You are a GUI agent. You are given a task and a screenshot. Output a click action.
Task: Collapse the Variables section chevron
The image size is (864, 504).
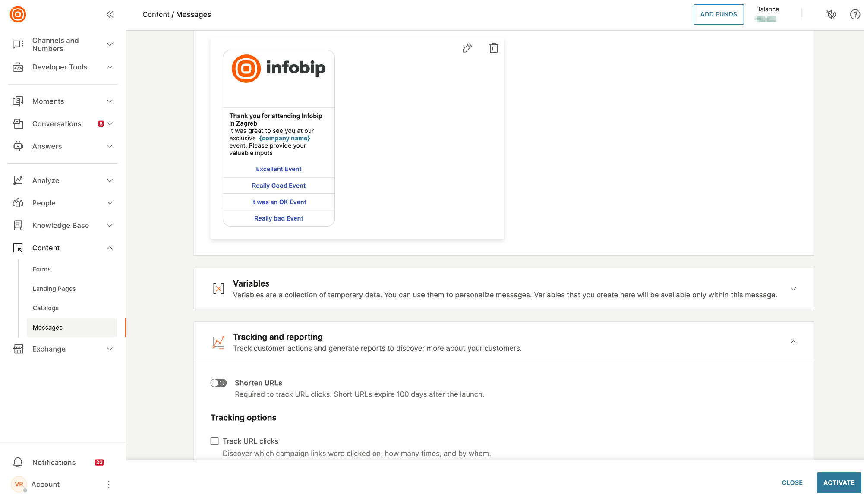[793, 288]
